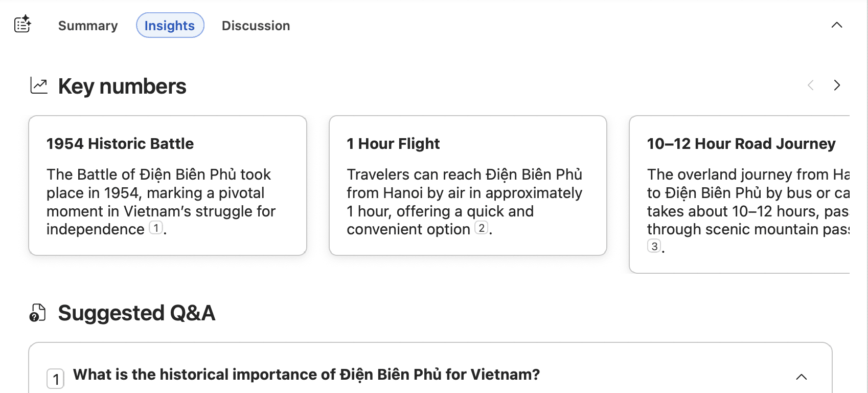Image resolution: width=868 pixels, height=393 pixels.
Task: Click the Key numbers heading
Action: click(x=122, y=86)
